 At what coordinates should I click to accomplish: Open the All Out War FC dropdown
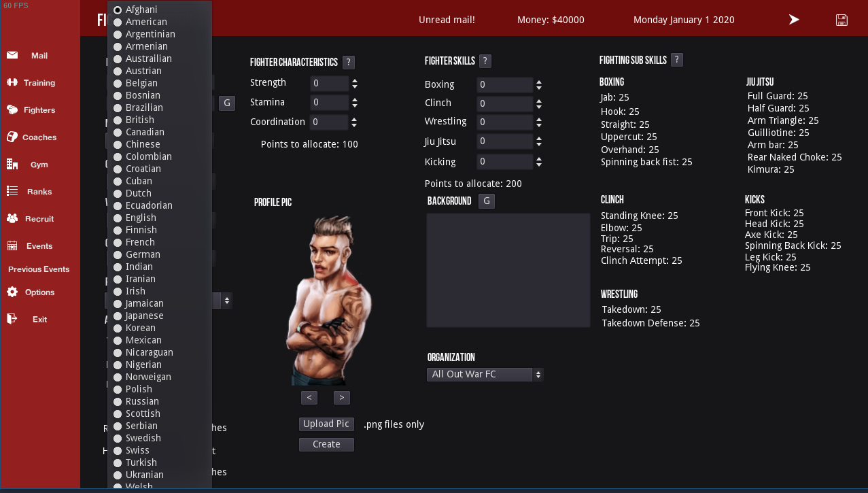(x=485, y=375)
